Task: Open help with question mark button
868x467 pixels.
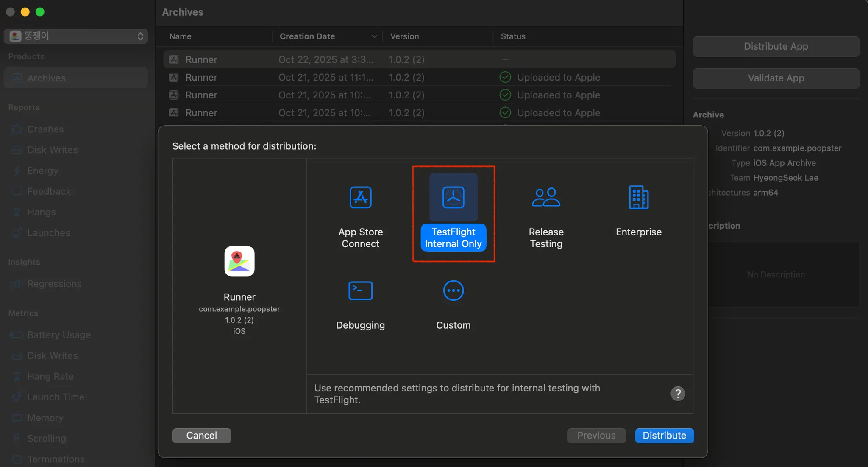Action: (678, 394)
